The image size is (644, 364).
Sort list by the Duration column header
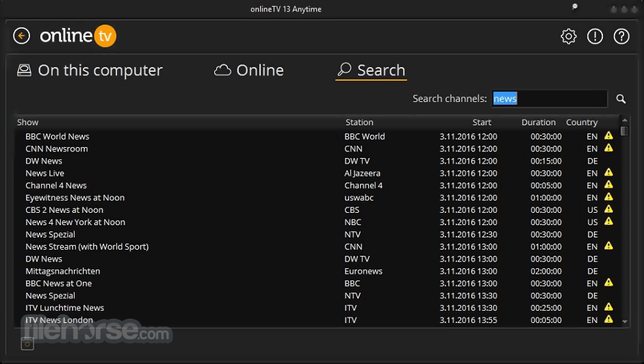tap(539, 122)
